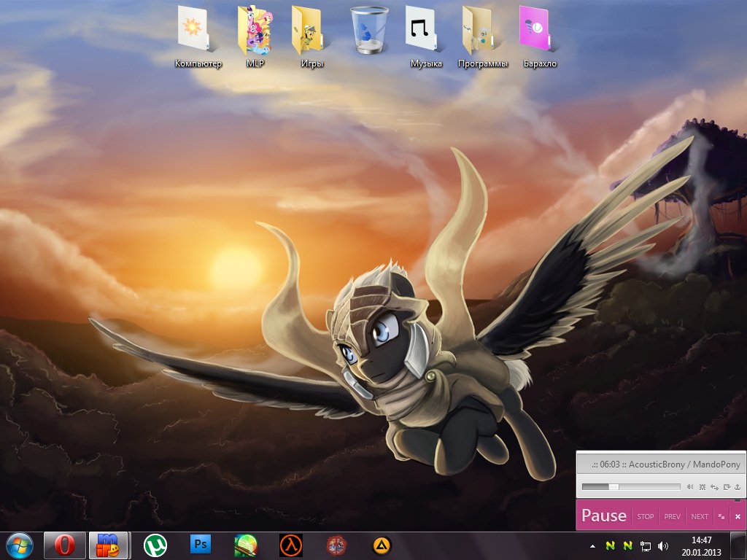The image size is (747, 560).
Task: Open the system volume control in tray
Action: 662,545
